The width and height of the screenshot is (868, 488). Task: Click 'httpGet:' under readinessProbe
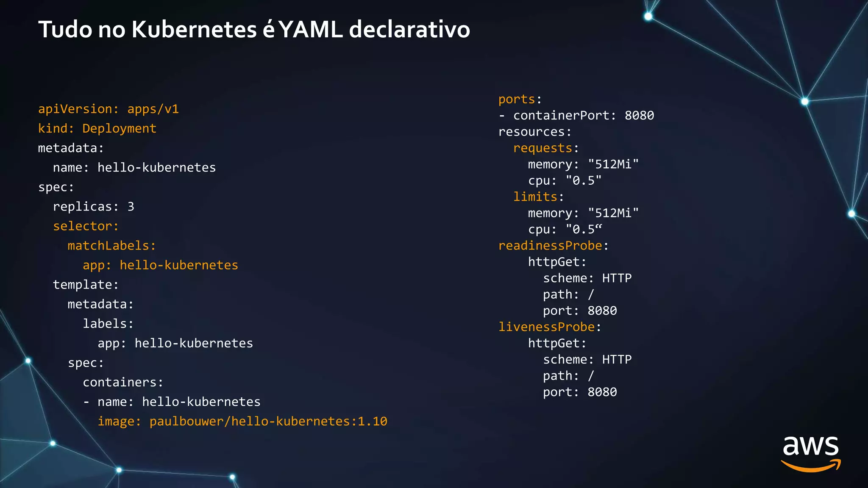[557, 262]
